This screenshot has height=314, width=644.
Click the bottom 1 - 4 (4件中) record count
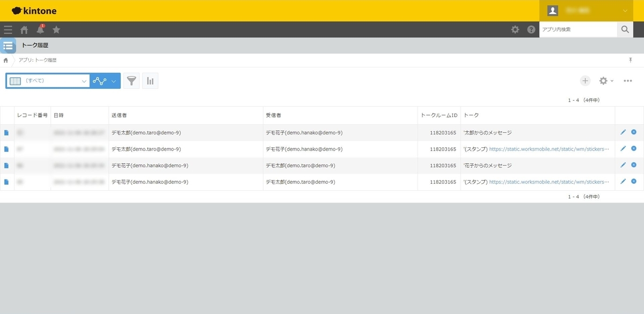coord(584,197)
